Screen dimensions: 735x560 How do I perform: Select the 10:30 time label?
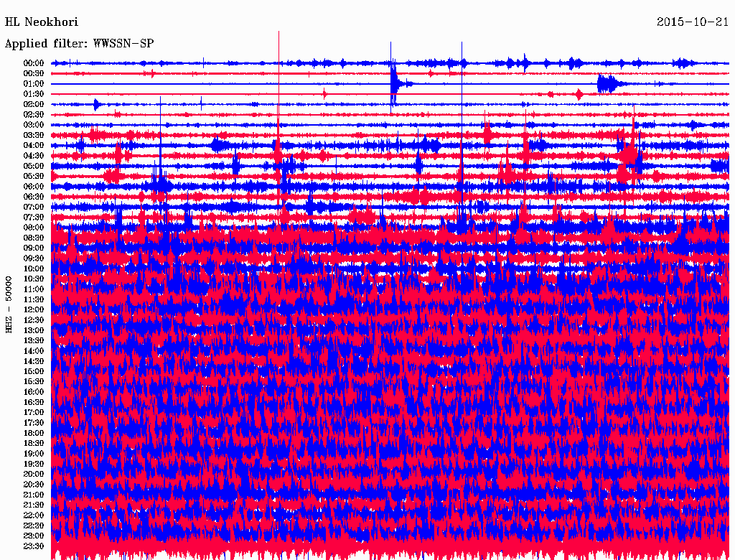click(x=34, y=279)
